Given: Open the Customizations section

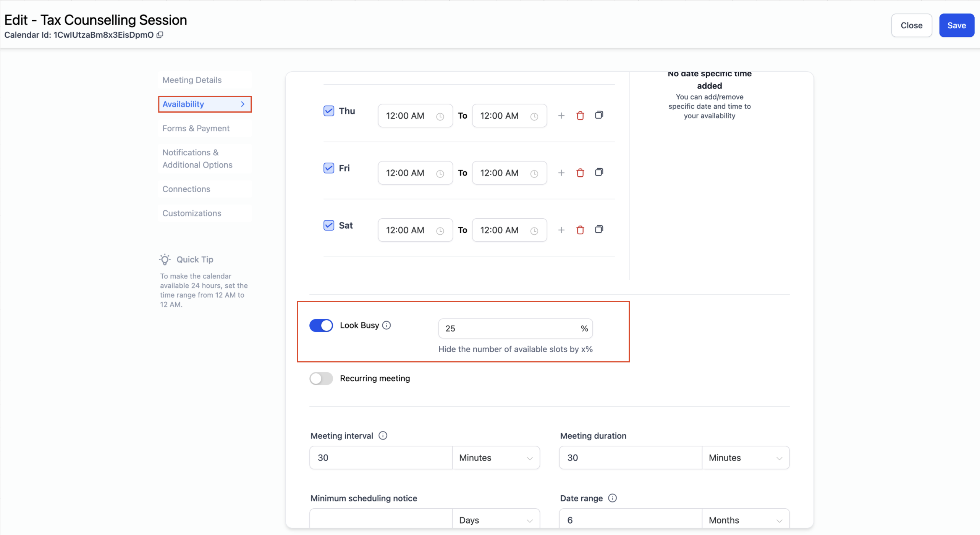Looking at the screenshot, I should 191,213.
